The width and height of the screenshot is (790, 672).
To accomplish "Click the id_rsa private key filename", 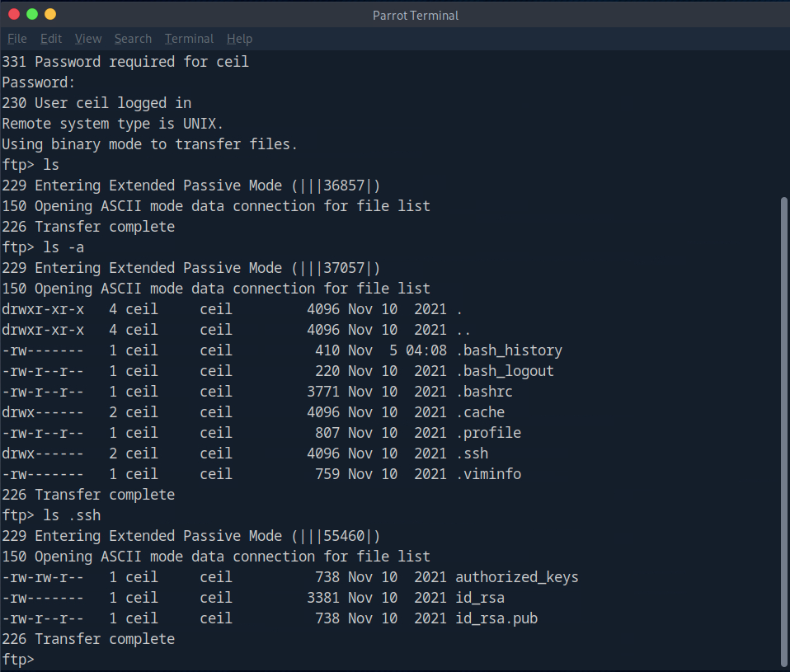I will tap(479, 598).
